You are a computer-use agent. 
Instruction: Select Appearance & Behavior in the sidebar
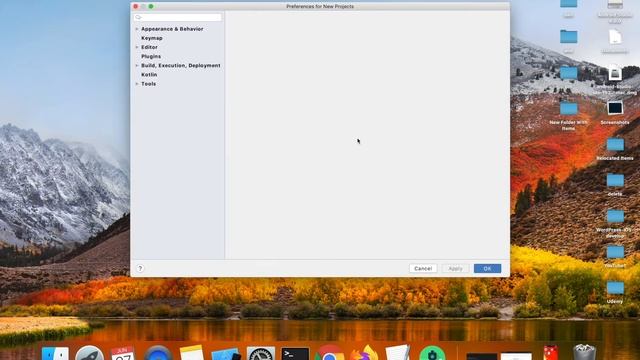tap(172, 29)
